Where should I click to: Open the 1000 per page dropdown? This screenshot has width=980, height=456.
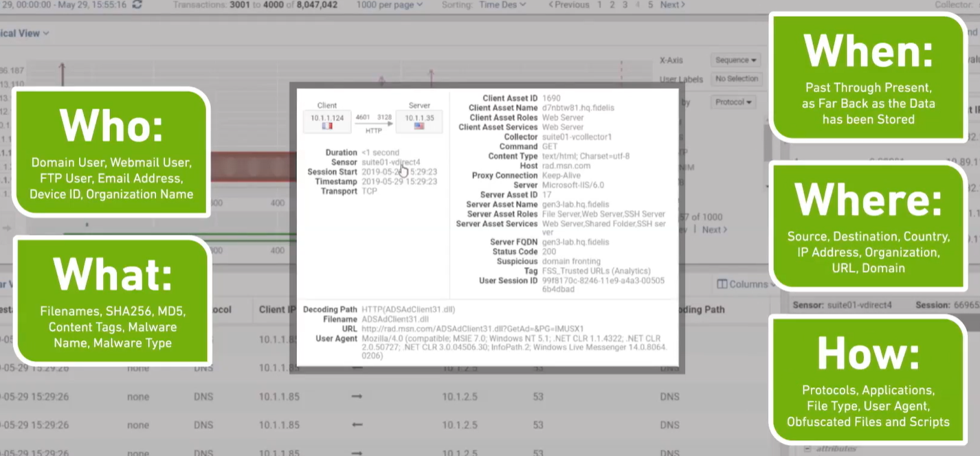tap(390, 5)
